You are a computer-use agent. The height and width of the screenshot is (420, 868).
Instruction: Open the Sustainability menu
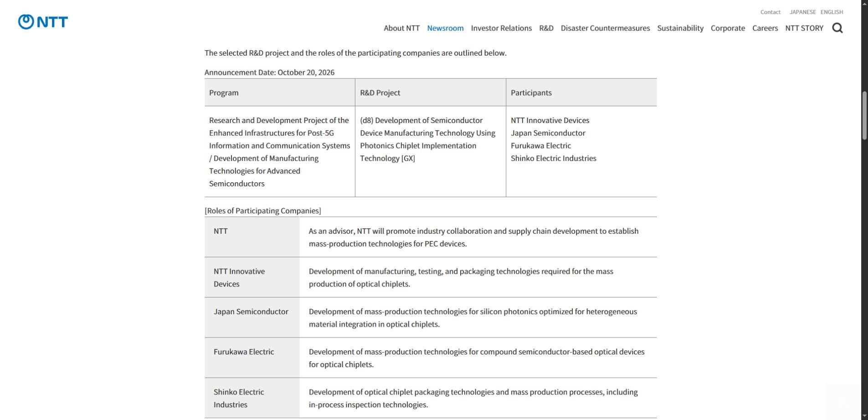[x=680, y=28]
